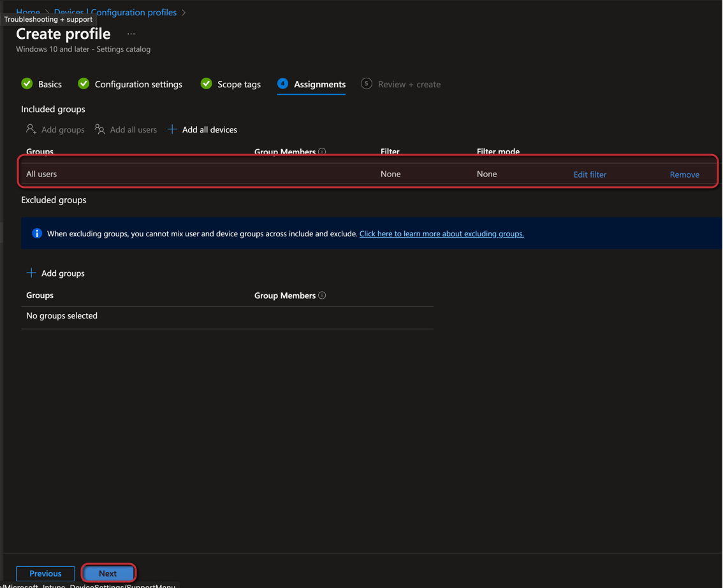Click the plus icon for excluded Add groups

point(31,273)
